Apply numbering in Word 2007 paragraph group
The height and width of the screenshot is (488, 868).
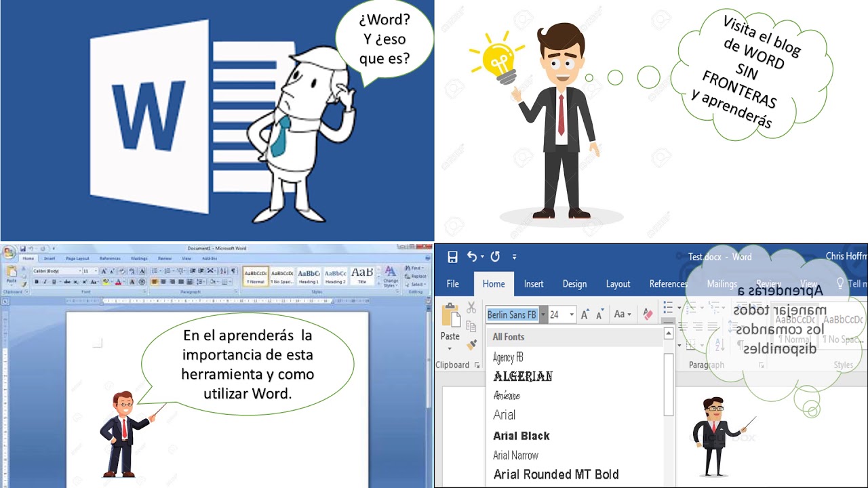[x=167, y=271]
